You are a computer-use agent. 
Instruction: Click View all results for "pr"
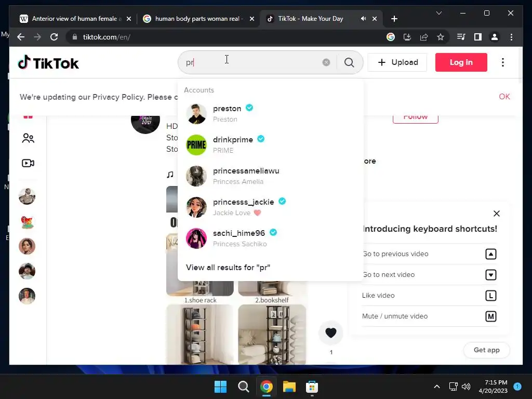pos(228,268)
